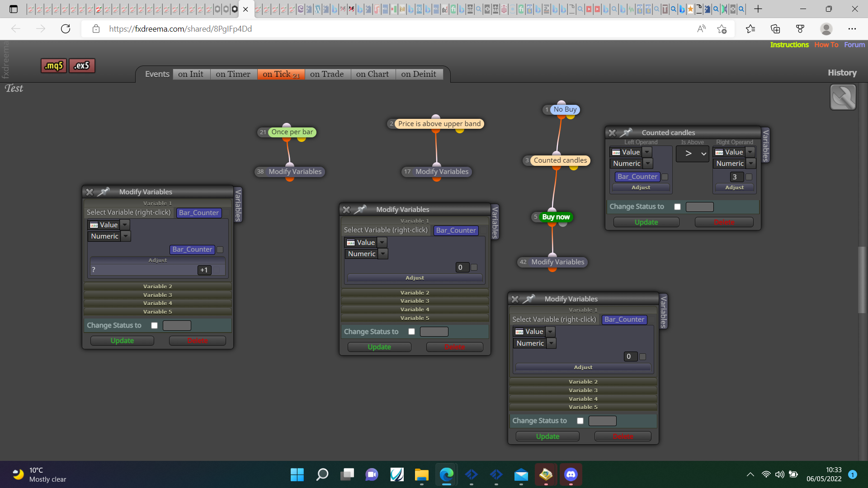The width and height of the screenshot is (868, 488).
Task: Close the Counted candles panel
Action: 612,133
